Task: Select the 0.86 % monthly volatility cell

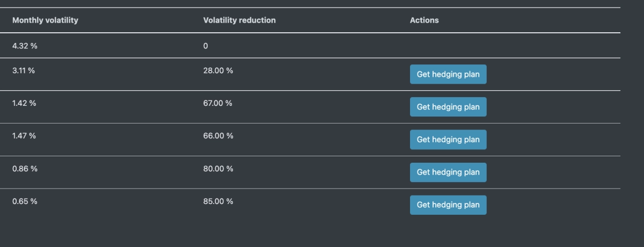Action: [x=25, y=169]
